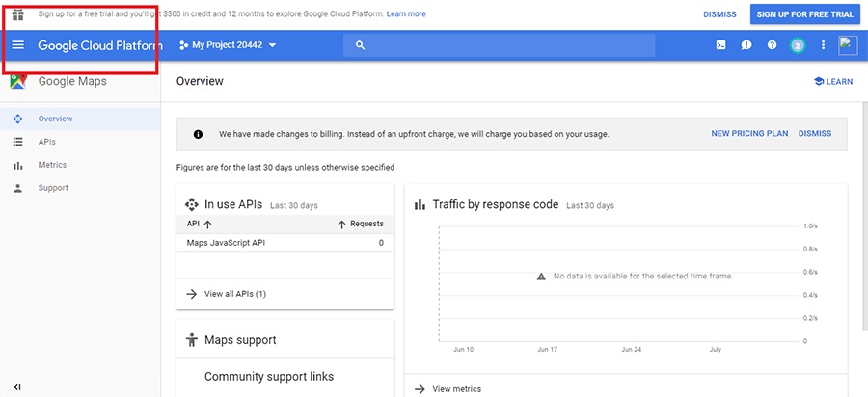Open the Learn panel
868x397 pixels.
(833, 82)
